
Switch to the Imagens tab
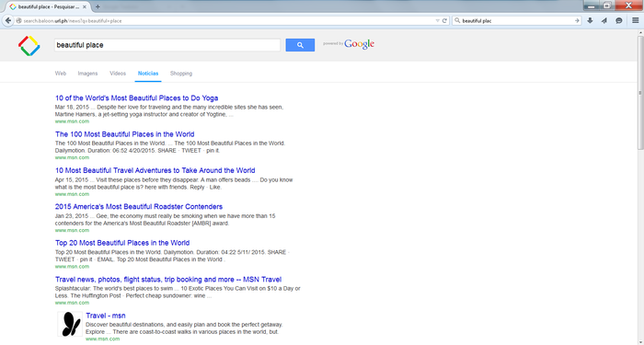point(88,74)
